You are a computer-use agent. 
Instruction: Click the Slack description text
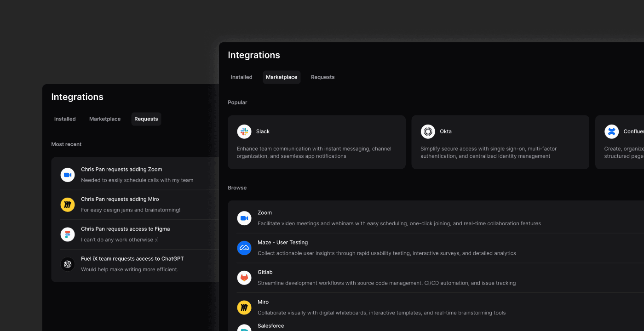coord(314,153)
